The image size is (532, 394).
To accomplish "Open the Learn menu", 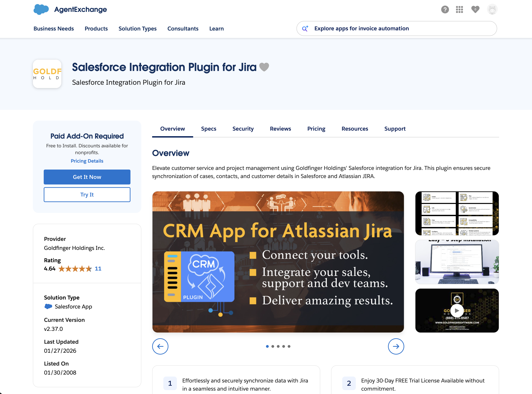I will click(216, 29).
